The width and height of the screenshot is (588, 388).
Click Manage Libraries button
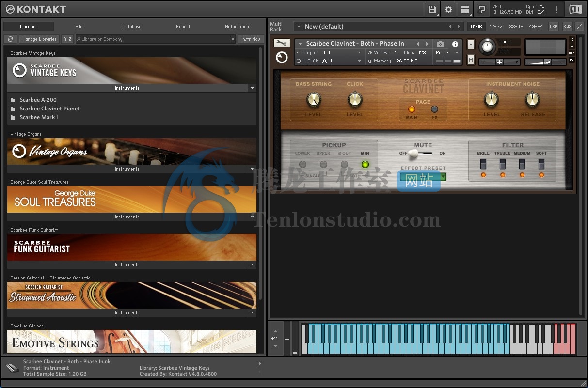coord(39,39)
